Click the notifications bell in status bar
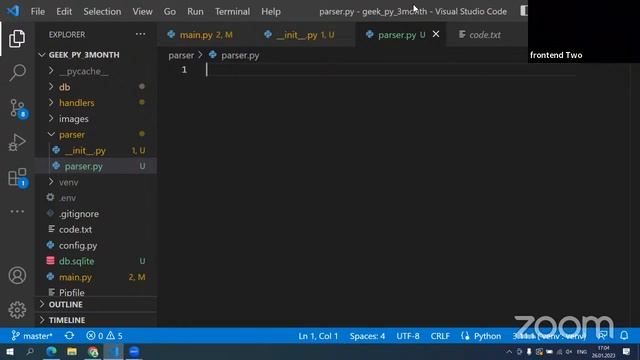 pos(624,336)
